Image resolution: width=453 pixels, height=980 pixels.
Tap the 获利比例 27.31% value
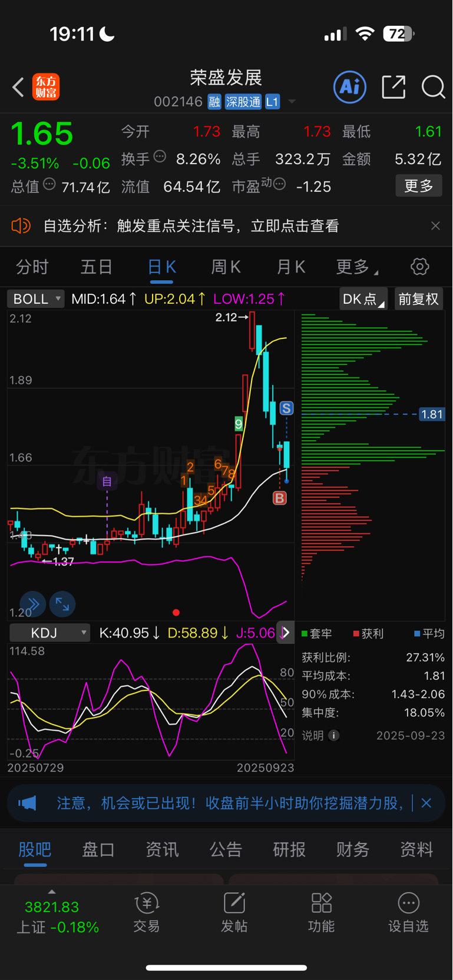coord(425,657)
